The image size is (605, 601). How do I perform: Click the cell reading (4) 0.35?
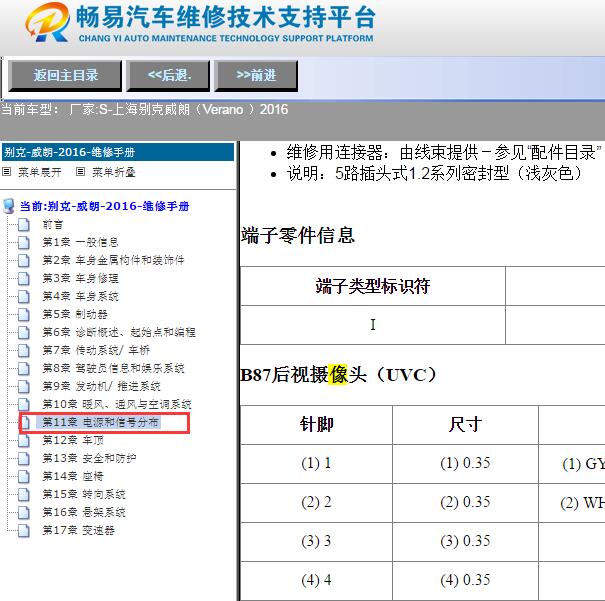pos(465,581)
